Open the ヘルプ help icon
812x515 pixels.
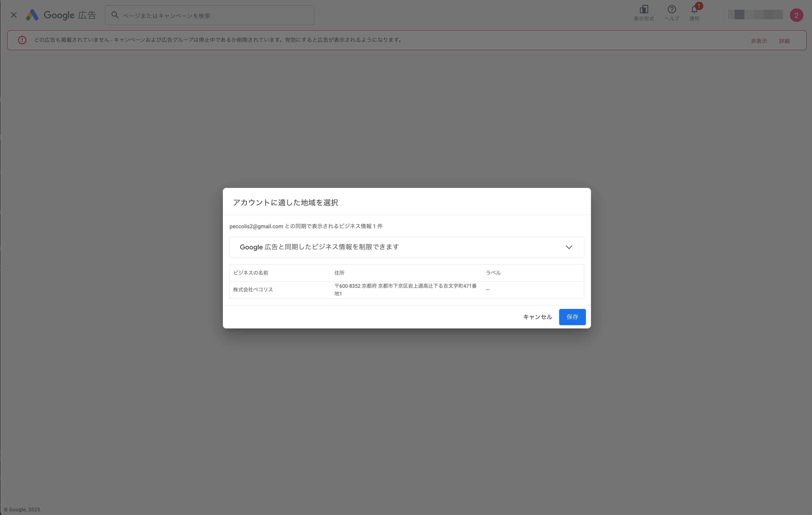(671, 10)
